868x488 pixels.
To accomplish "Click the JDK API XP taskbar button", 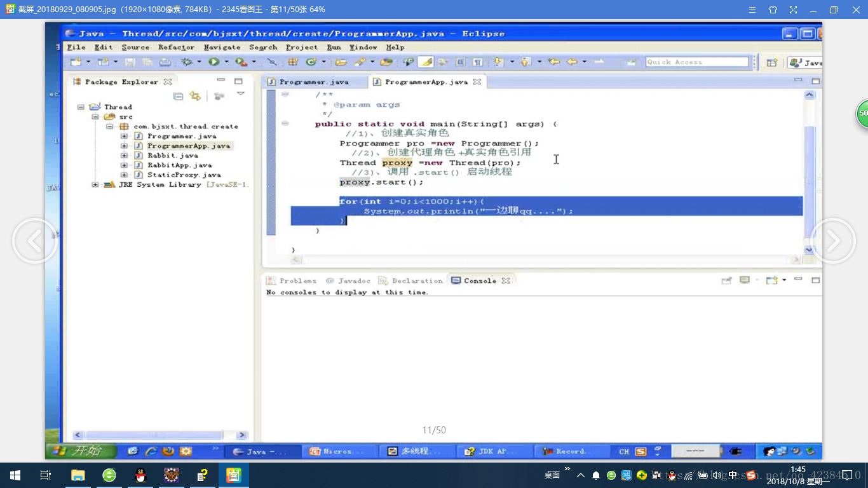I will pos(494,451).
